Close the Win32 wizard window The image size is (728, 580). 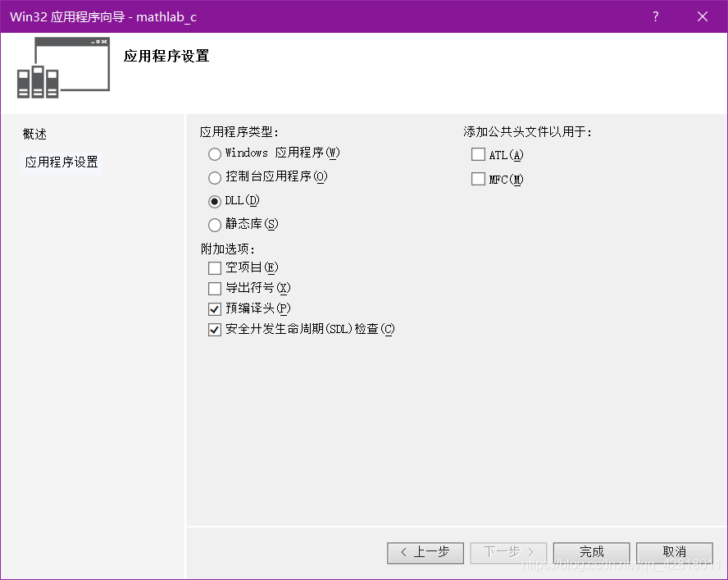coord(703,16)
